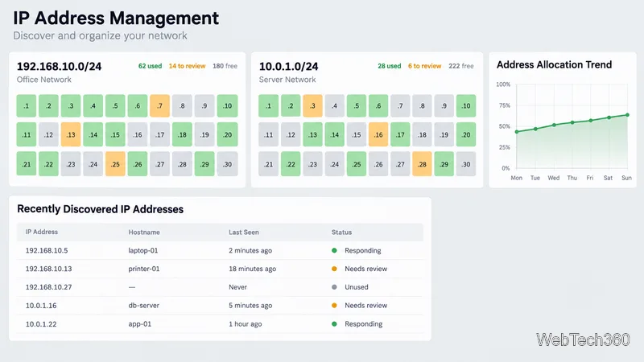This screenshot has width=644, height=362.
Task: Click the IP Address column header
Action: coord(42,232)
